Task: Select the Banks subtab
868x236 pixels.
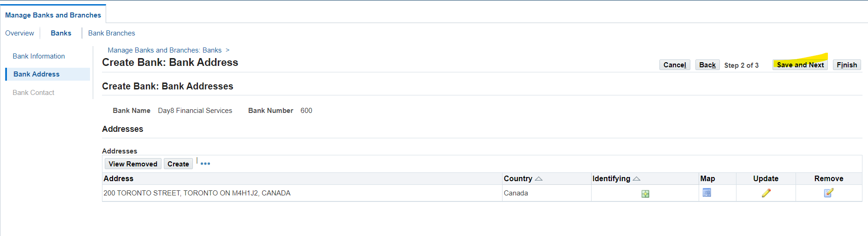Action: pos(61,33)
